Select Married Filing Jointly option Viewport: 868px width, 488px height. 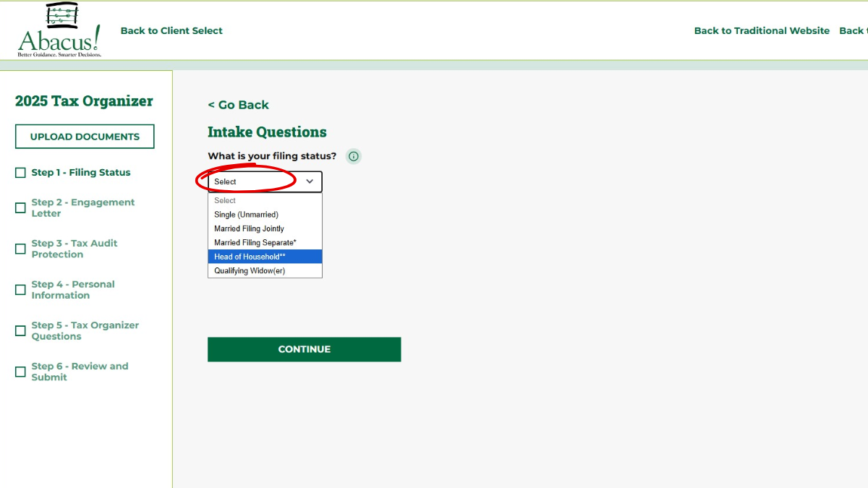click(249, 228)
